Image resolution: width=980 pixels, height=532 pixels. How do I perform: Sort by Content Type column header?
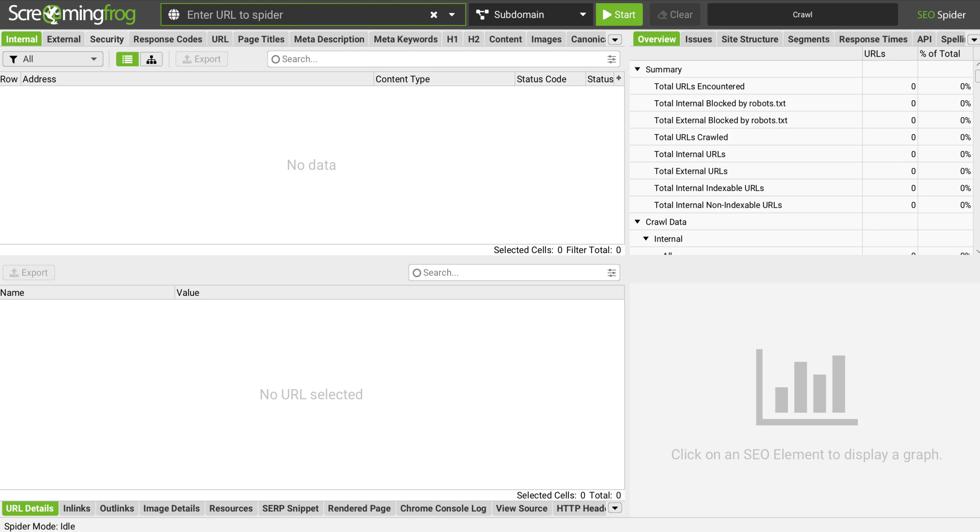click(x=444, y=79)
